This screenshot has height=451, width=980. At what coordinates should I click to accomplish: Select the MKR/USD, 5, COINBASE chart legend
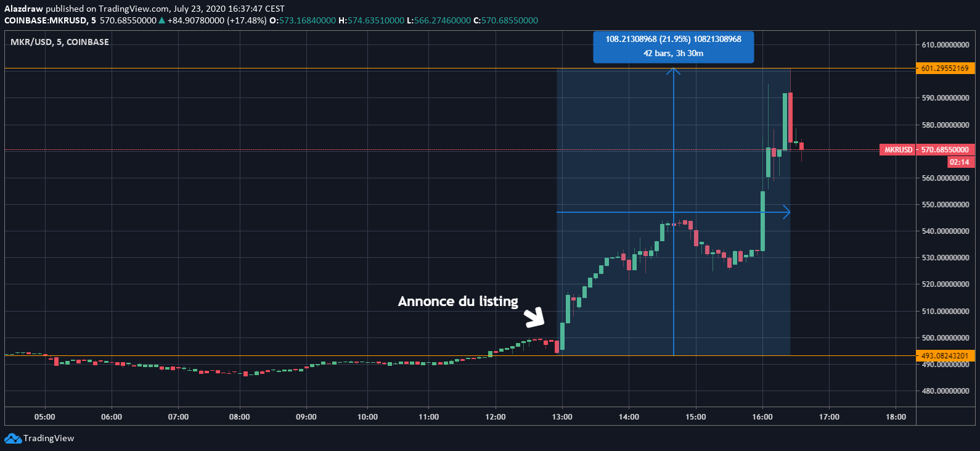coord(60,42)
